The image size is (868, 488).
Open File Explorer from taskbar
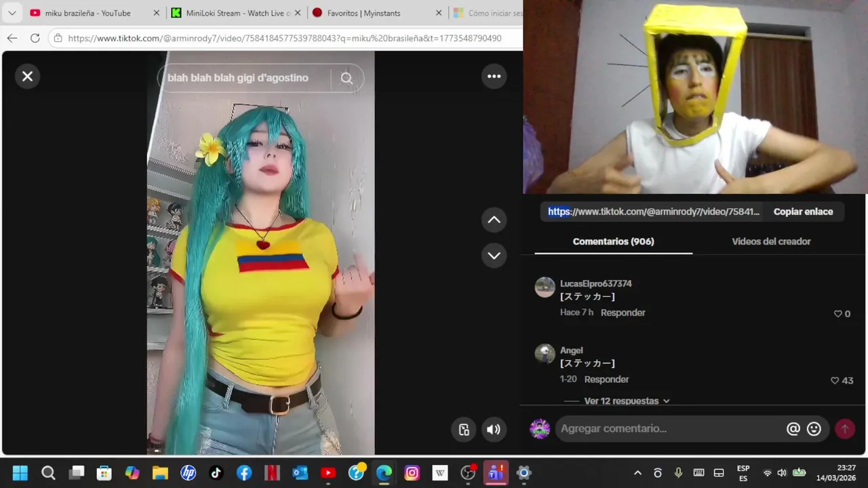point(160,472)
